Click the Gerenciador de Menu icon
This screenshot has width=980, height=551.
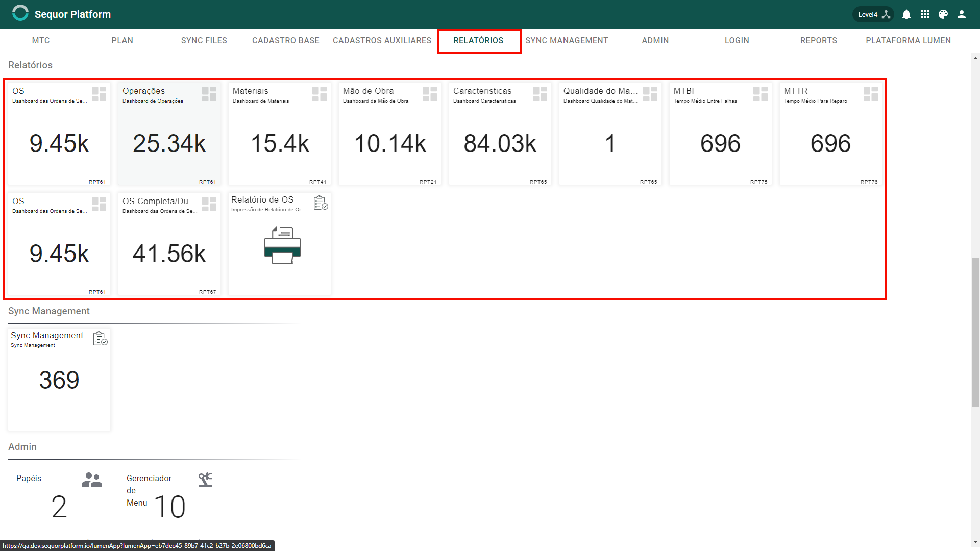point(205,480)
